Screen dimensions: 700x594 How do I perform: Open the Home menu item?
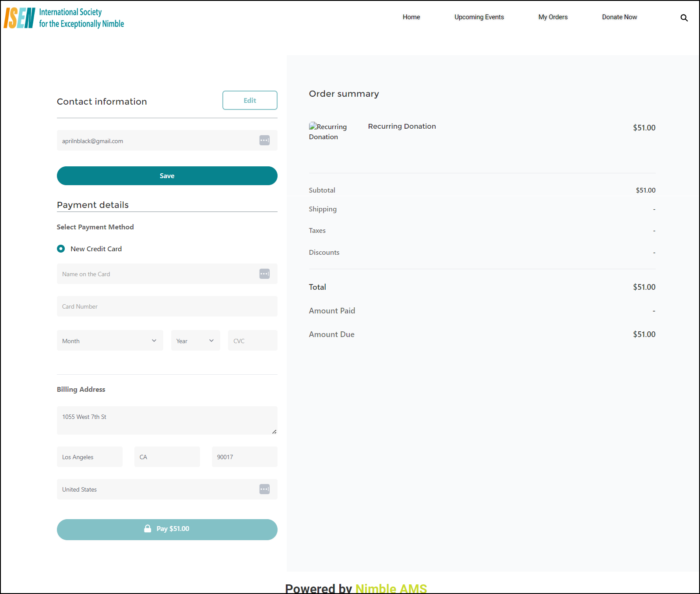point(411,17)
